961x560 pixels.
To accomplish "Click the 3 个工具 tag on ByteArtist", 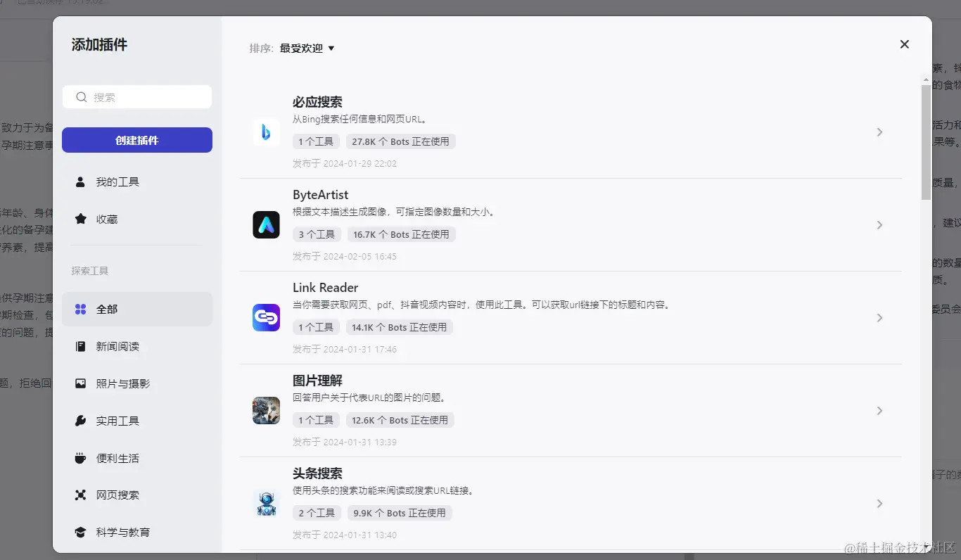I will [317, 234].
